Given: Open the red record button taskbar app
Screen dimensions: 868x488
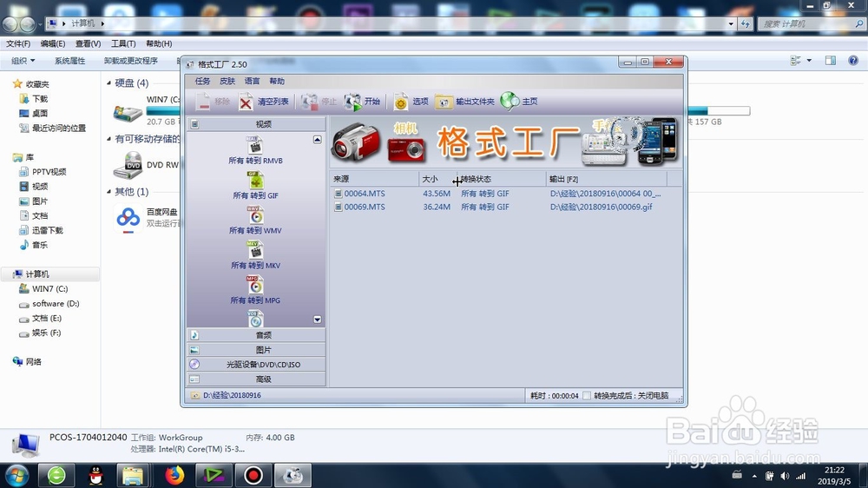Looking at the screenshot, I should (x=253, y=475).
